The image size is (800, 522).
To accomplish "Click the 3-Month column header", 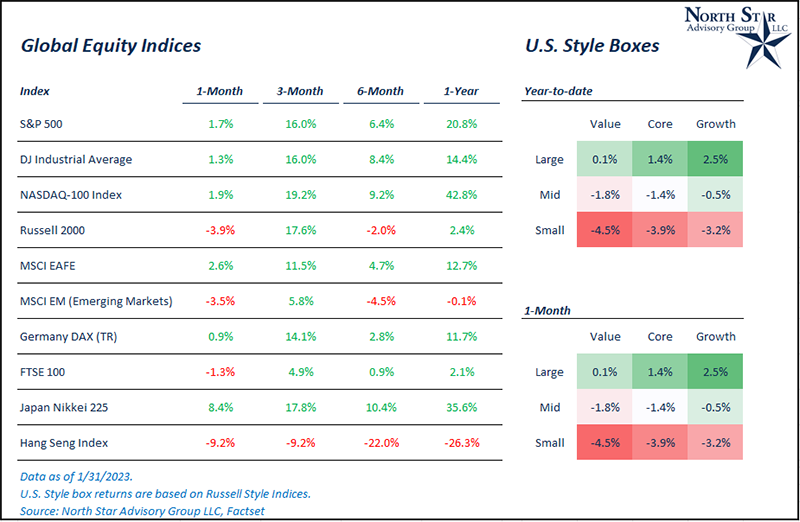I will pos(299,91).
